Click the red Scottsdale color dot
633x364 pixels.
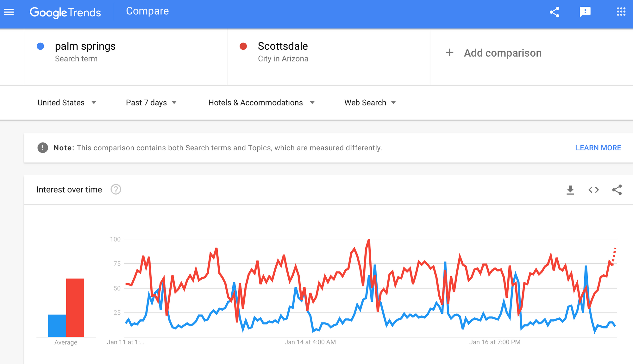click(243, 47)
